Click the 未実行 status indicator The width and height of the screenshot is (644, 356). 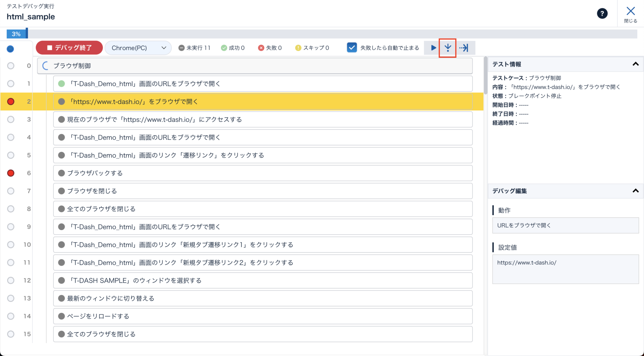pyautogui.click(x=181, y=48)
